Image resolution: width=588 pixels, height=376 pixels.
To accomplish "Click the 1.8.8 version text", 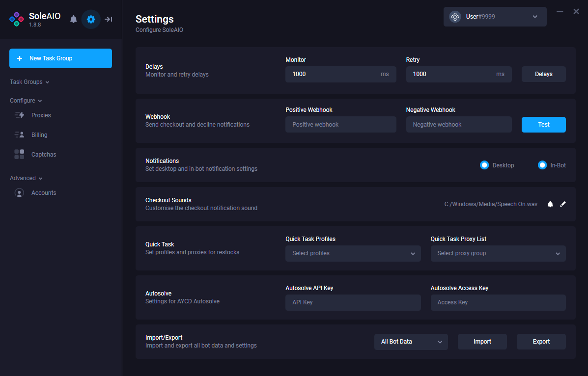I will (x=35, y=25).
